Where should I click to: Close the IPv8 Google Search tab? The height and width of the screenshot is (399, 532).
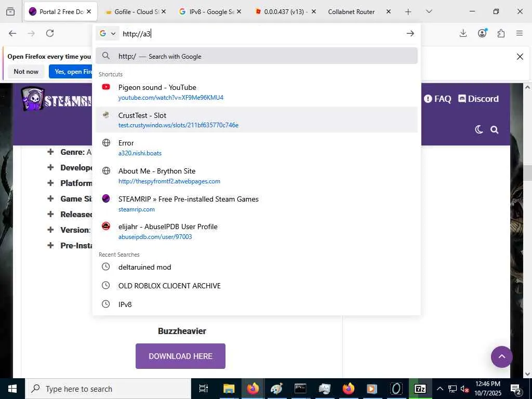[239, 11]
